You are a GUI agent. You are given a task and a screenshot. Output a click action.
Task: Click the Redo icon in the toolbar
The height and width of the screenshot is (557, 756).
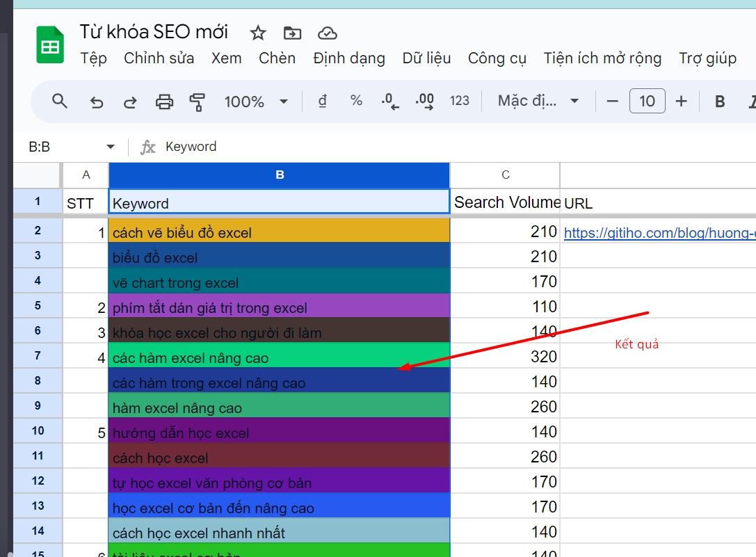click(130, 102)
